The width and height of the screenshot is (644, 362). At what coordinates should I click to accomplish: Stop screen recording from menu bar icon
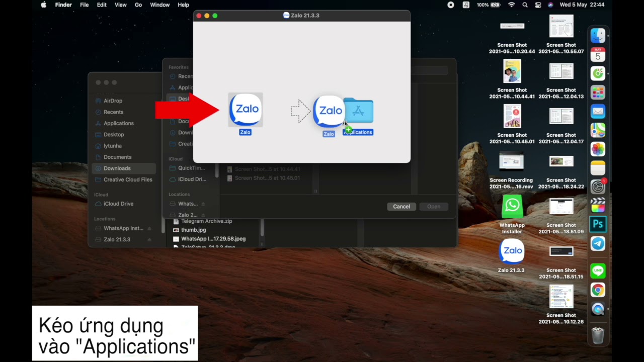(x=451, y=5)
